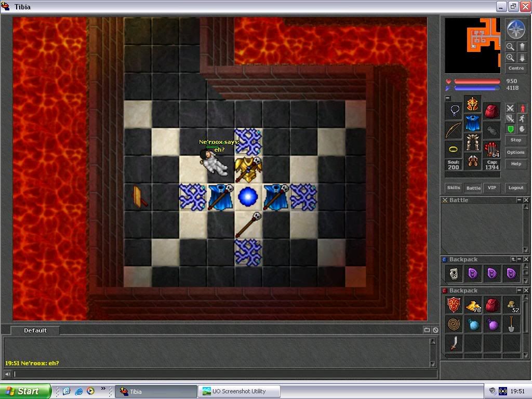Toggle chase opponent running figure
Image resolution: width=532 pixels, height=399 pixels.
tap(522, 118)
